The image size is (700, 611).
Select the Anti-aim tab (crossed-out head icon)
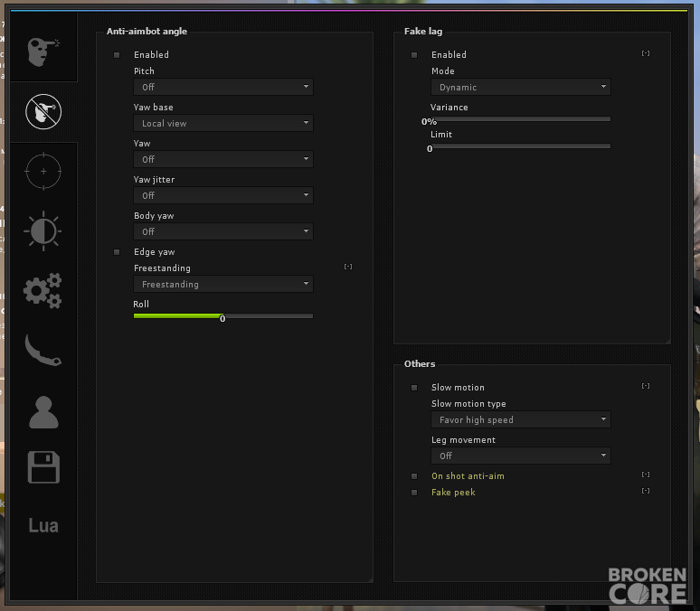pyautogui.click(x=43, y=111)
